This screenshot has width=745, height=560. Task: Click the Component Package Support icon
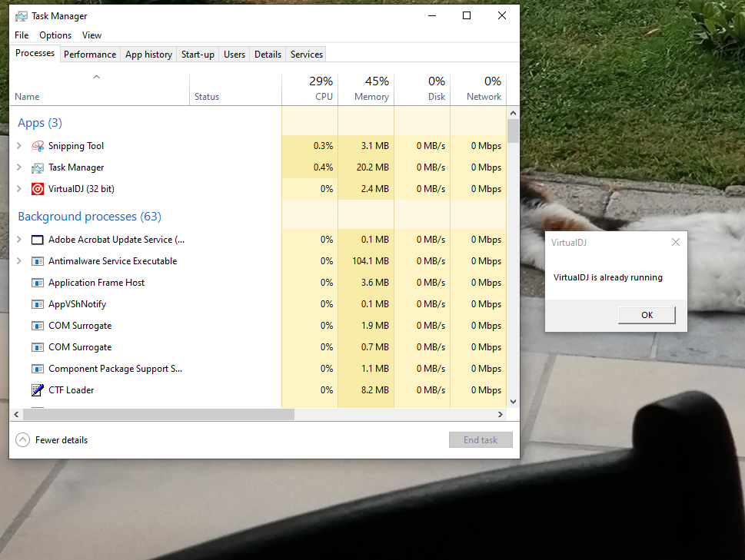coord(38,369)
